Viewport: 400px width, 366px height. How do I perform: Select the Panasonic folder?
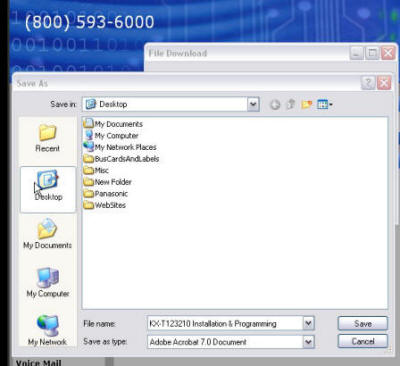coord(106,193)
